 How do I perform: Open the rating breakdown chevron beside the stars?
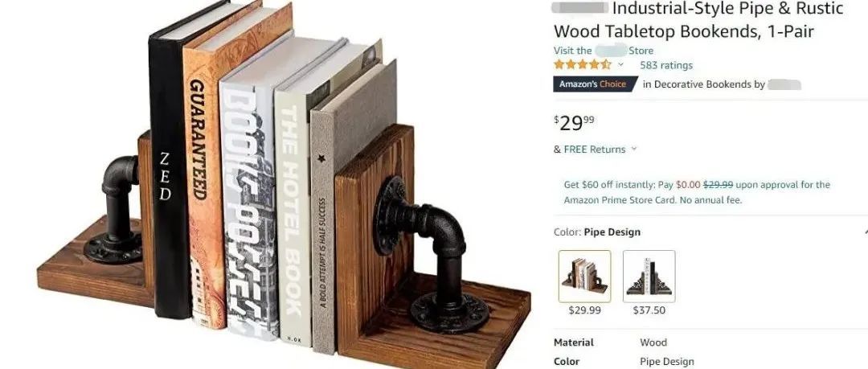[x=620, y=65]
